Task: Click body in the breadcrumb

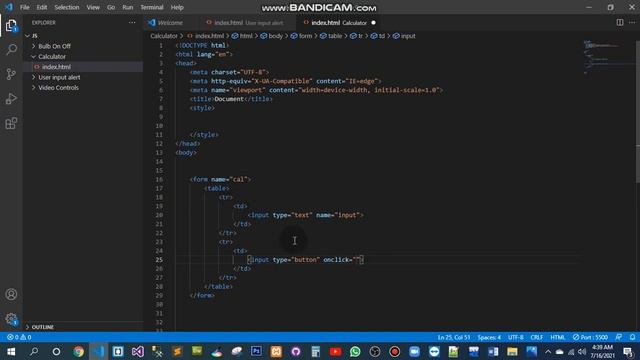Action: (276, 36)
